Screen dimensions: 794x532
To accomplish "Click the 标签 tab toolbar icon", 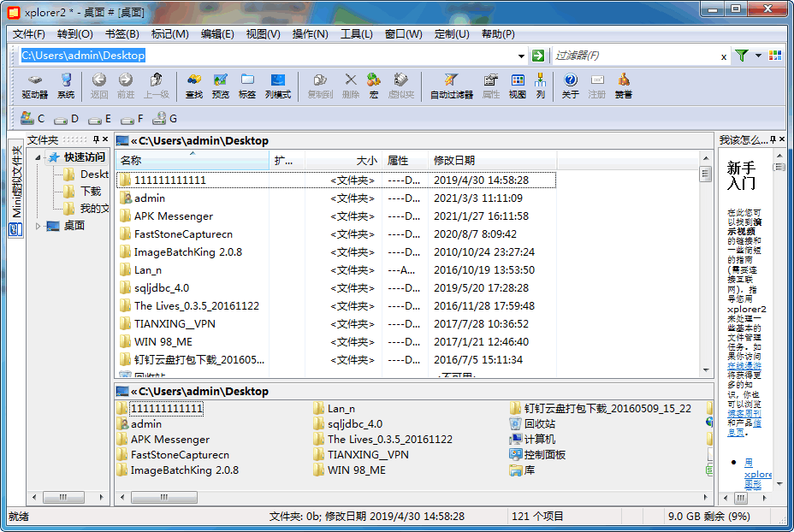I will pos(247,86).
